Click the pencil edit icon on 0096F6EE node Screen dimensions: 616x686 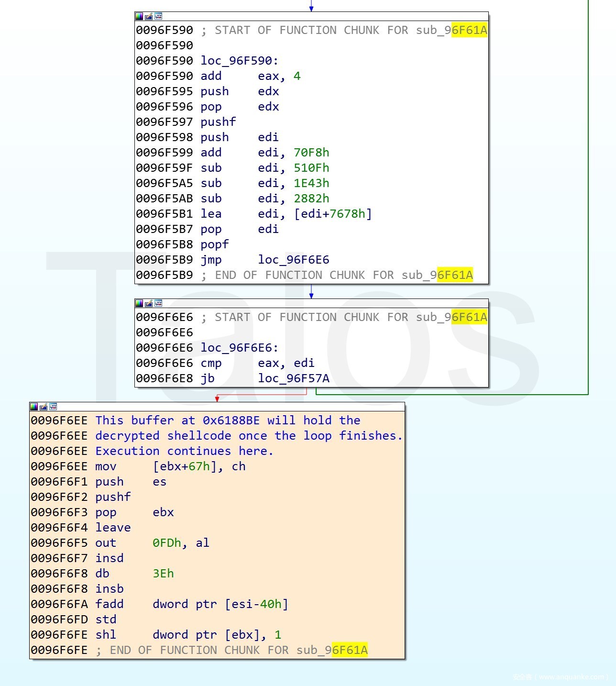(44, 407)
